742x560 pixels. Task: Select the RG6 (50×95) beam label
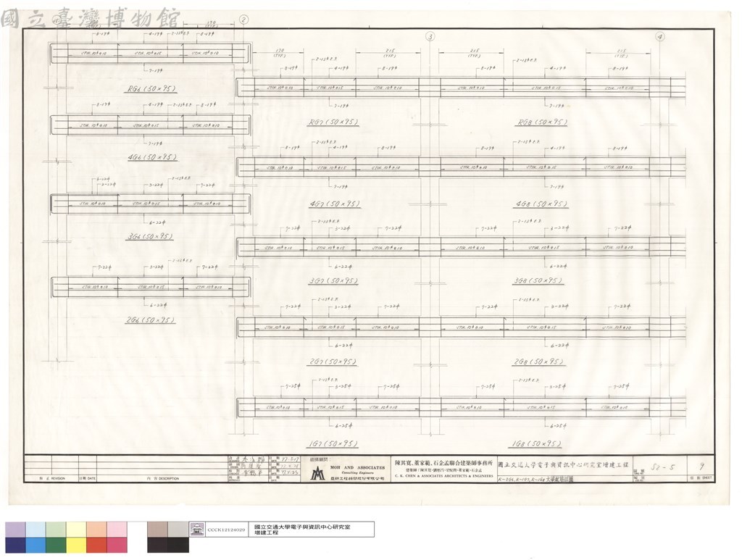[x=151, y=89]
